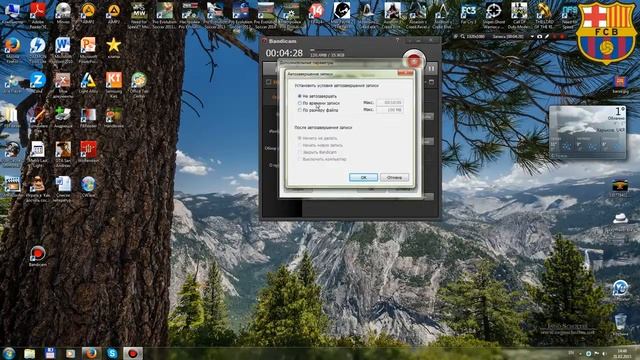The width and height of the screenshot is (640, 360).
Task: Open the Samsung Kies desktop icon
Action: [x=113, y=84]
